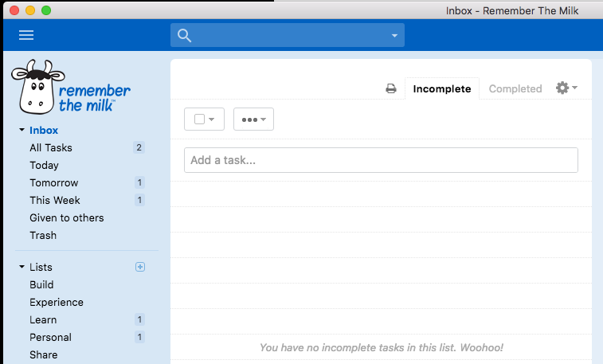Screen dimensions: 603x364
Task: Minimize the window with yellow button
Action: tap(30, 10)
